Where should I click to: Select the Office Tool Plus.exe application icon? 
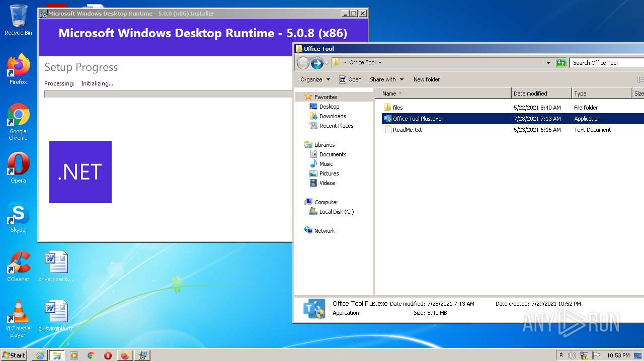click(387, 119)
